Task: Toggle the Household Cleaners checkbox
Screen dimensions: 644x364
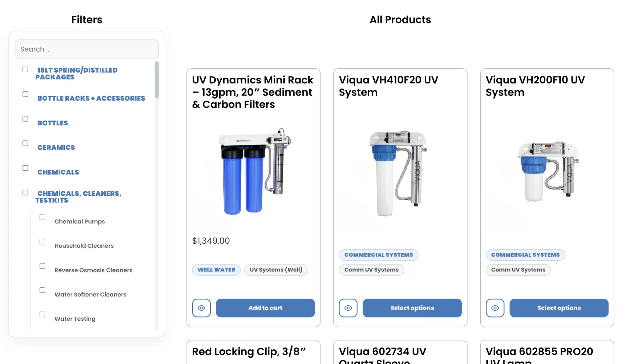Action: (42, 242)
